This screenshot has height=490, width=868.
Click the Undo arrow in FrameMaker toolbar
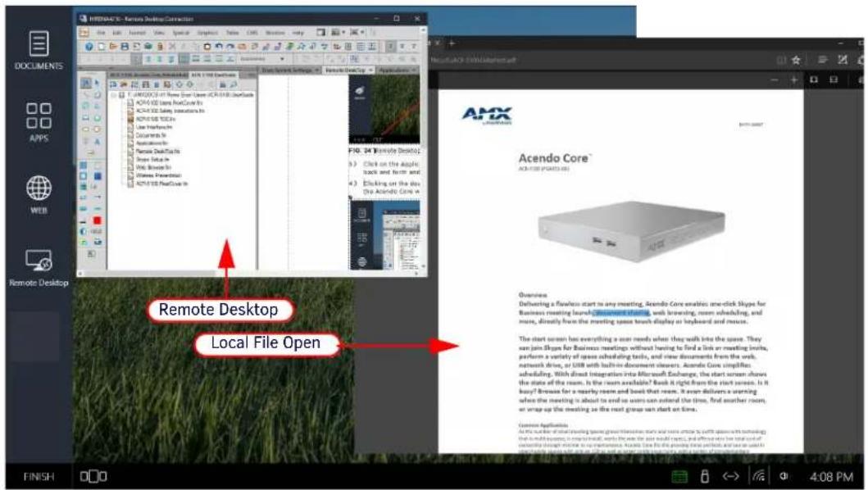(x=219, y=47)
